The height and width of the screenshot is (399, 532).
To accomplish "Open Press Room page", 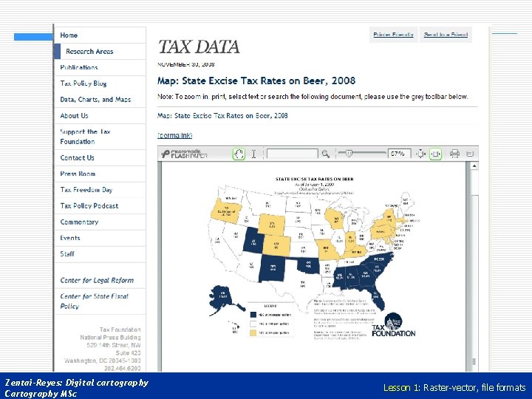I will 78,174.
